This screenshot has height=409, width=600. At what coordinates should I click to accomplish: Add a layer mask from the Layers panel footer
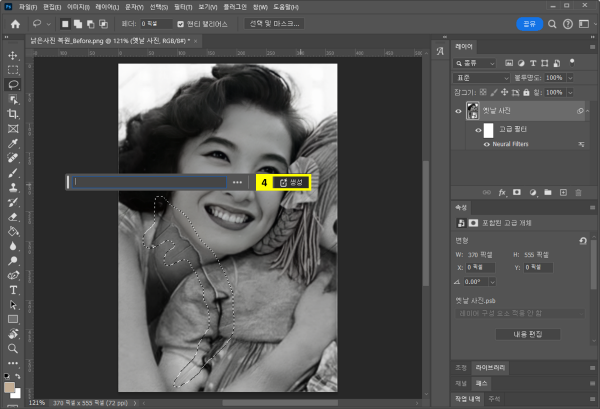[x=517, y=190]
